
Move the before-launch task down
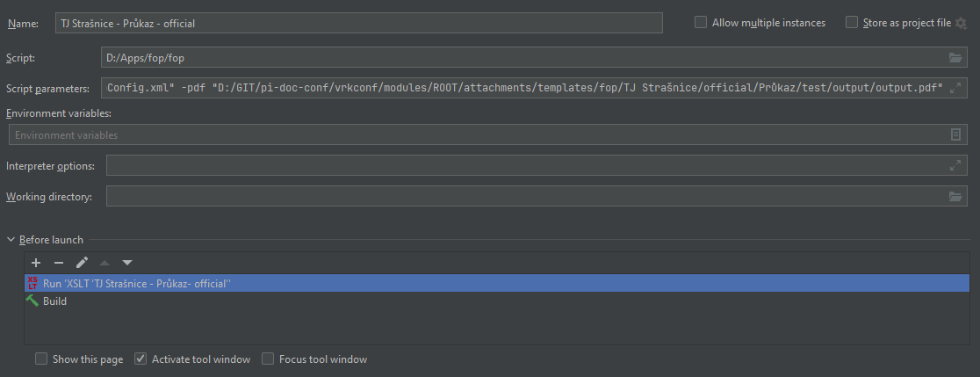pos(127,263)
